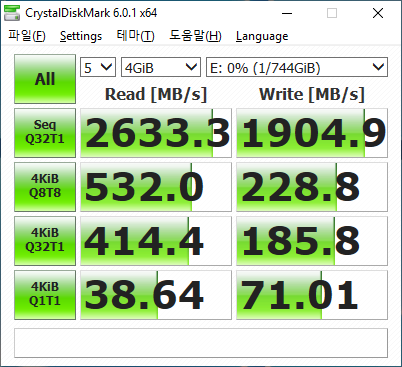
Task: Run the 4KiB Q1T1 test
Action: click(45, 295)
